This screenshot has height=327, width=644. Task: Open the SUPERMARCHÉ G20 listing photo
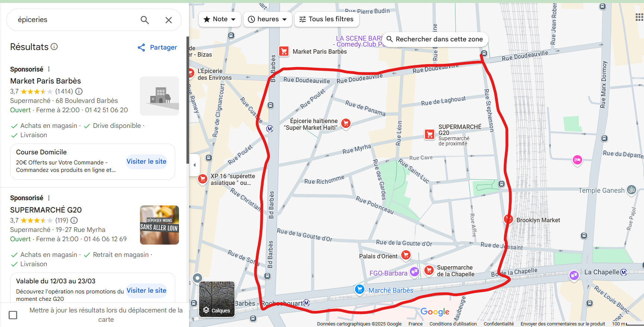(160, 225)
